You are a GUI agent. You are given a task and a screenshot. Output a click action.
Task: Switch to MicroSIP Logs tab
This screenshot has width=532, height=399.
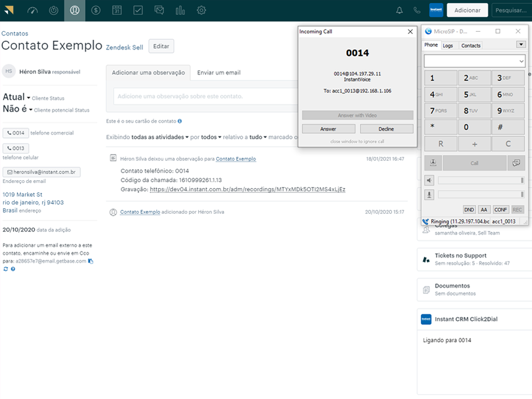[x=448, y=46]
